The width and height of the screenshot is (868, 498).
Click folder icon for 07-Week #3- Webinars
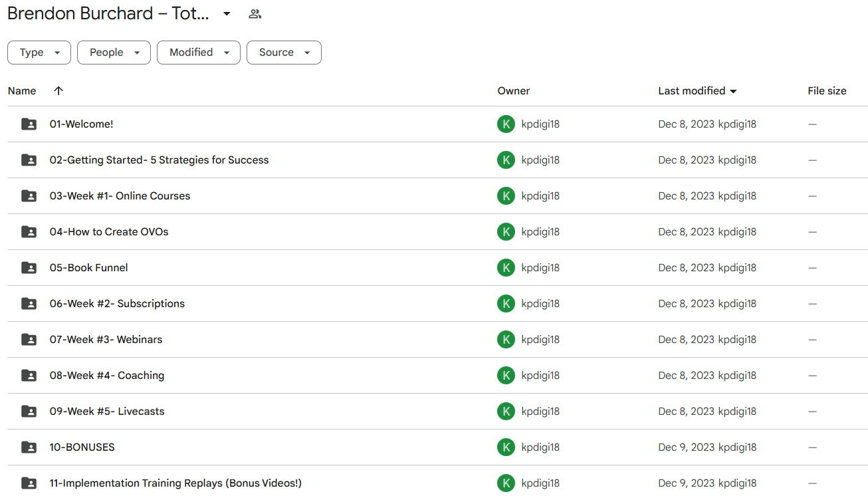tap(29, 340)
